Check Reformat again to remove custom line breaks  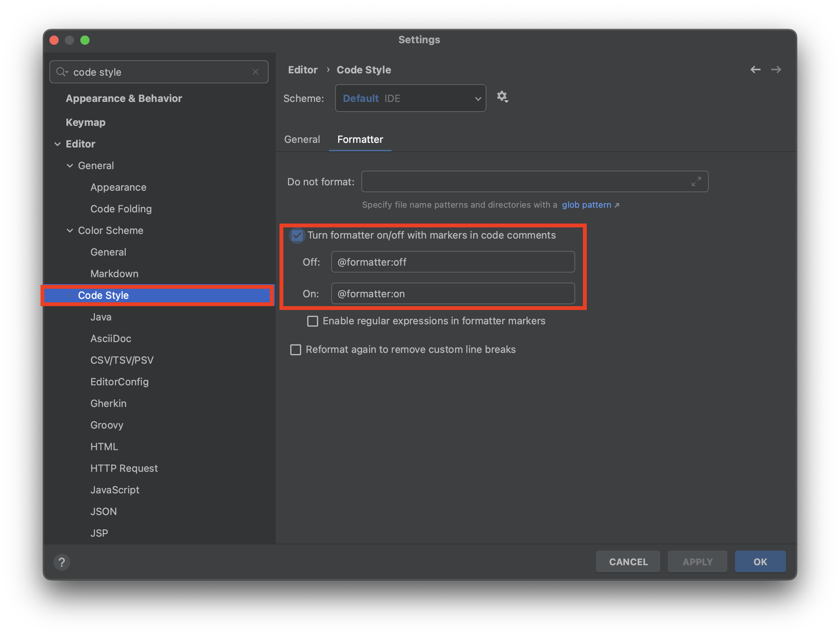pyautogui.click(x=296, y=349)
